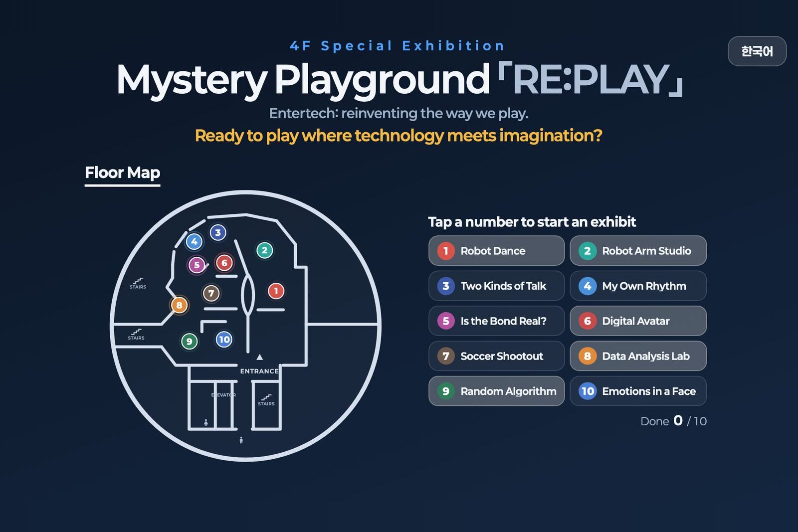Select red marker 6 on floor map

point(224,263)
